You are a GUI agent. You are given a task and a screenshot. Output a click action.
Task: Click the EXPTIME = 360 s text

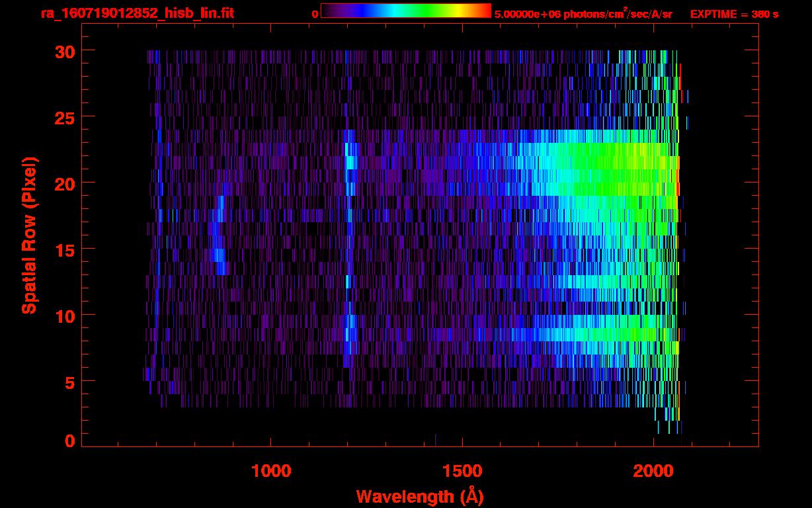(x=734, y=14)
